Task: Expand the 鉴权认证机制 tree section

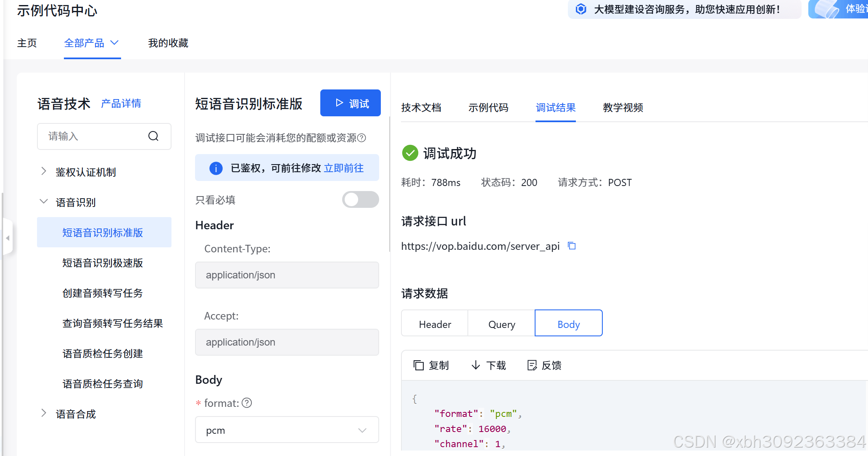Action: click(x=43, y=172)
